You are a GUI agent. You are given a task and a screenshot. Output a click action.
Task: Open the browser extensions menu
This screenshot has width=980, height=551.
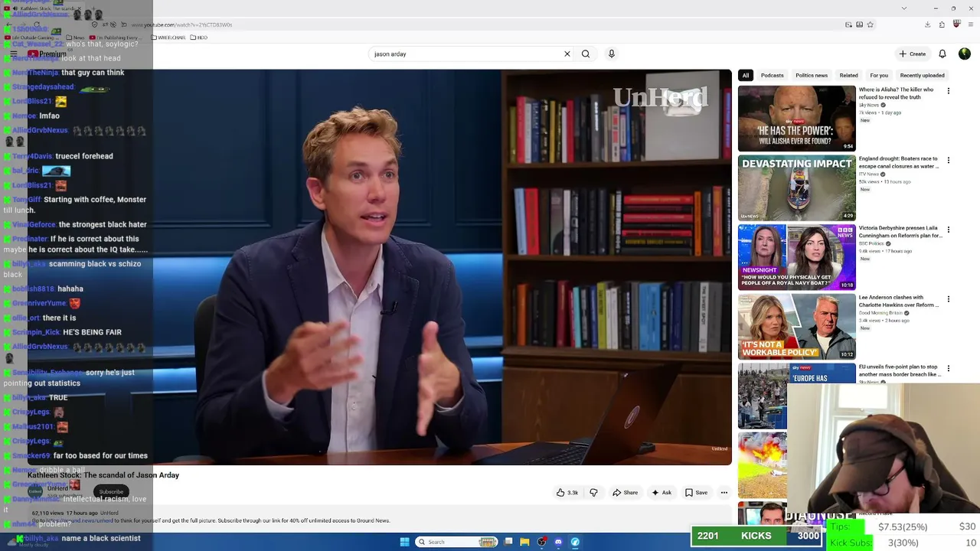point(942,24)
